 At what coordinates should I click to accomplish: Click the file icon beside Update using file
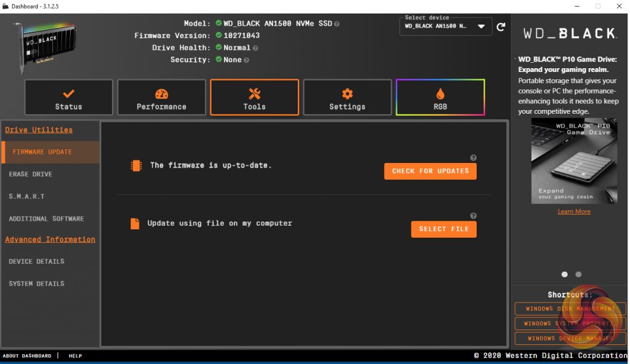135,224
